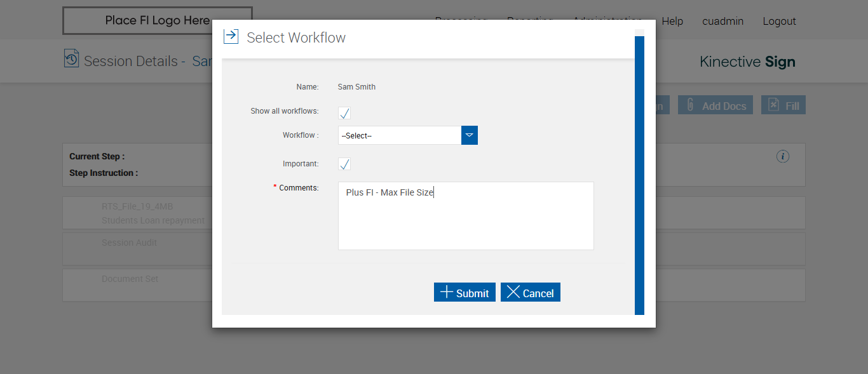Focus the Comments text area
Viewport: 868px width, 374px height.
(466, 216)
